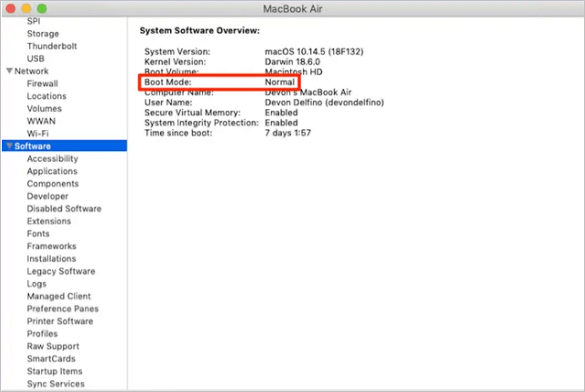585x392 pixels.
Task: Select Fonts under Software
Action: coord(38,234)
